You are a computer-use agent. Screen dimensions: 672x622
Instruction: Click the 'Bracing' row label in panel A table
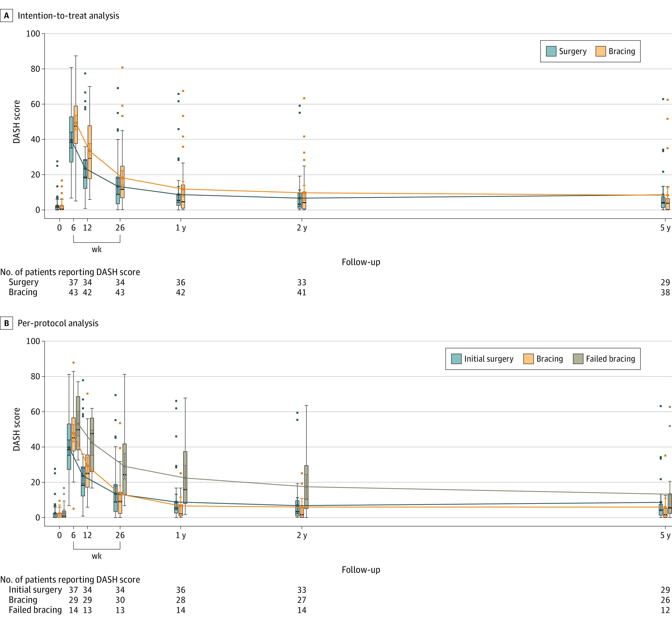tap(23, 292)
